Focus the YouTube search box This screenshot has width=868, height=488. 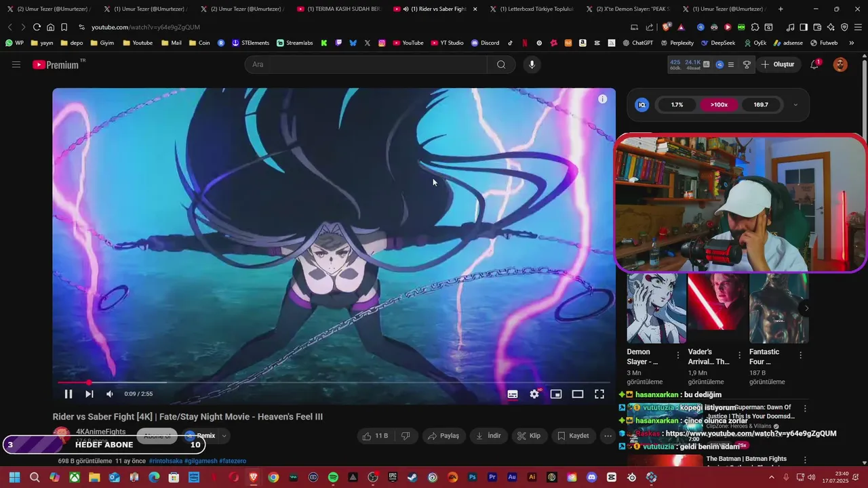(x=366, y=64)
